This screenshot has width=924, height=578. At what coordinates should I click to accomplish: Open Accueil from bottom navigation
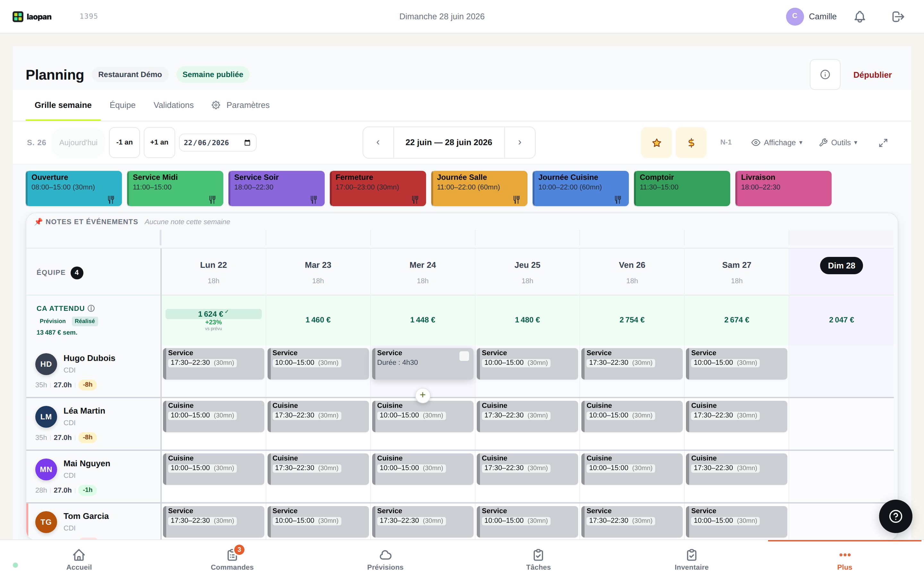pos(79,560)
